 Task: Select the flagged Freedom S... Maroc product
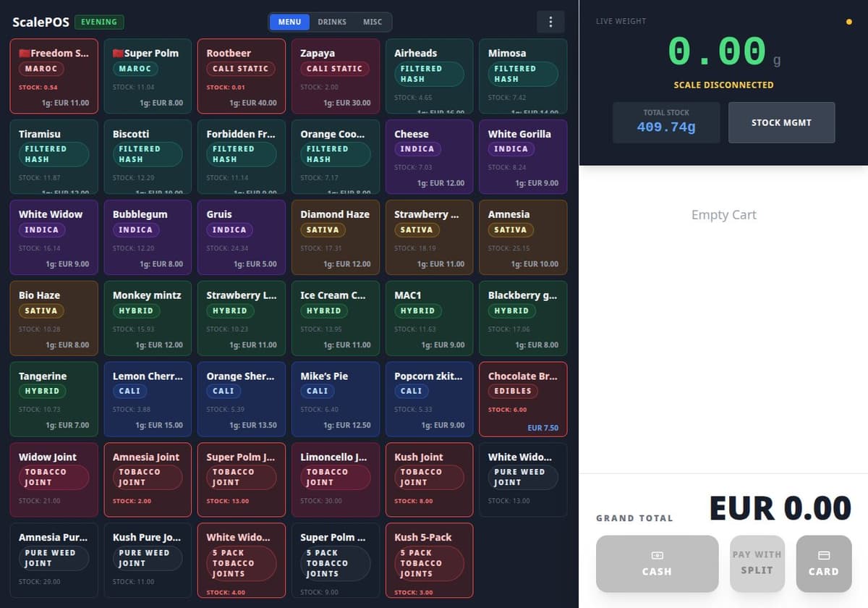pyautogui.click(x=54, y=76)
